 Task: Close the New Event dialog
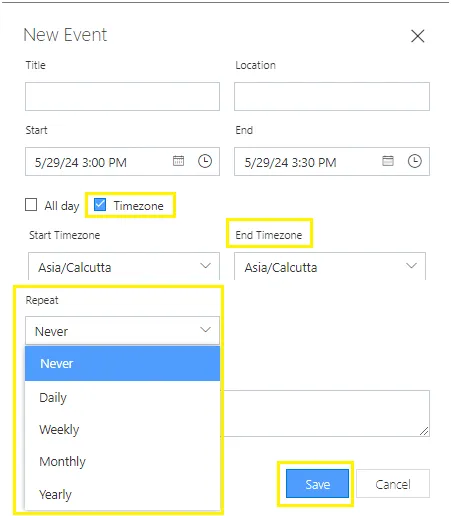[x=417, y=36]
